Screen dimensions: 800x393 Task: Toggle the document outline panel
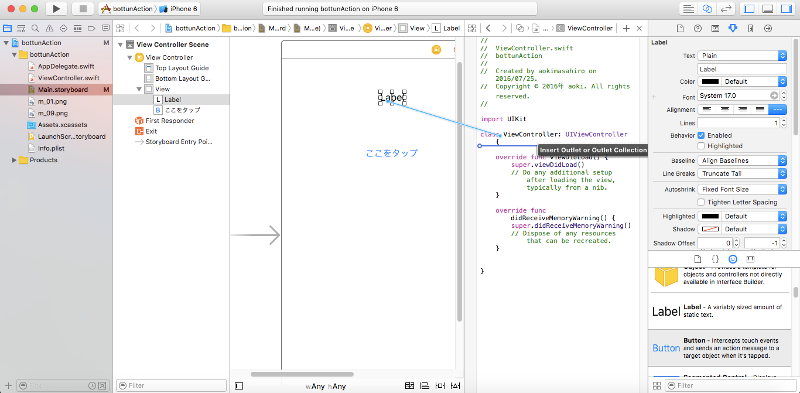coord(239,386)
